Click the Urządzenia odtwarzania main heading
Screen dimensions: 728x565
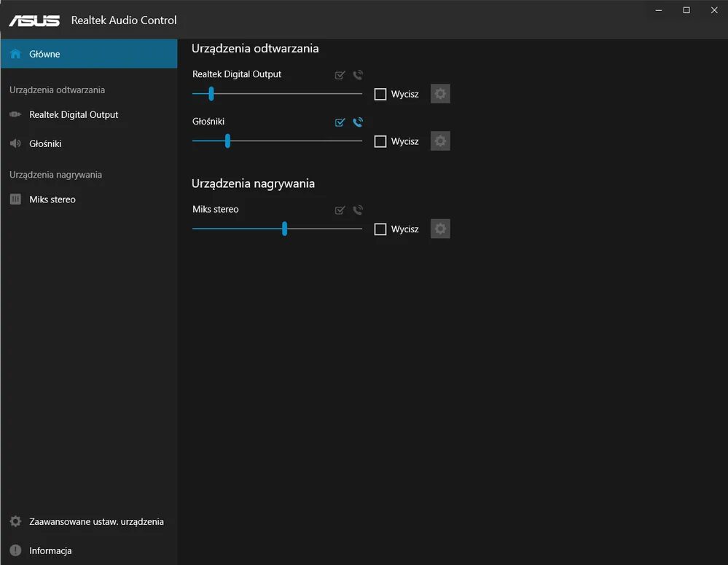pos(255,49)
